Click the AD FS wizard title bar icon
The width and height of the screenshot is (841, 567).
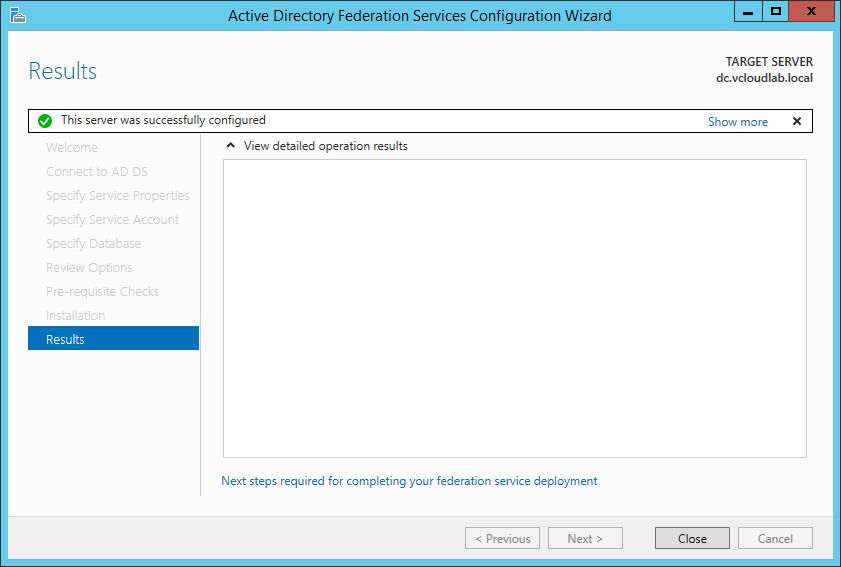[x=18, y=16]
